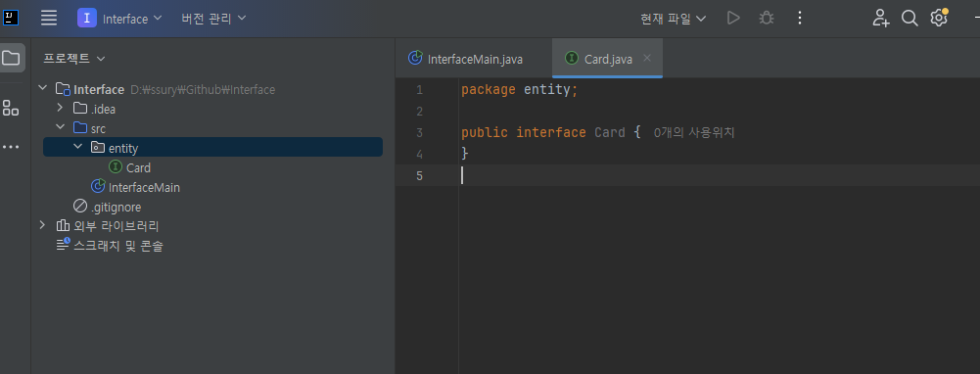Click the Card identifier in the editor
Image resolution: width=980 pixels, height=374 pixels.
[x=609, y=132]
